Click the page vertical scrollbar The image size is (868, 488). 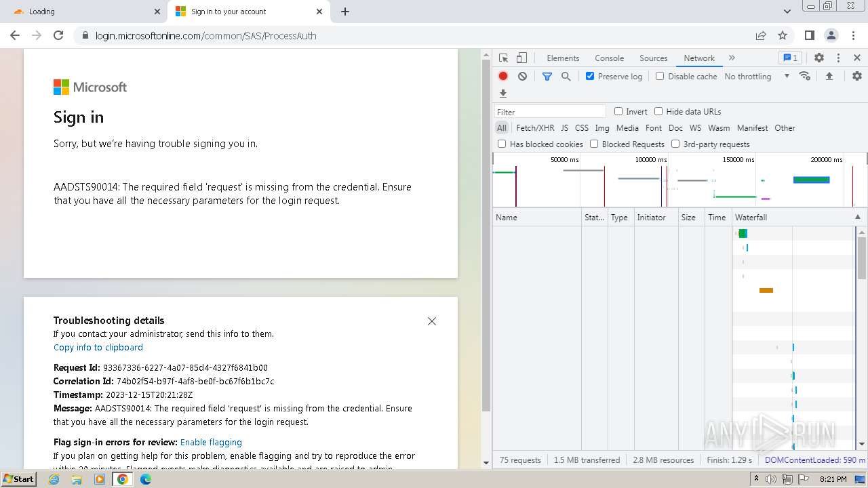coord(486,234)
